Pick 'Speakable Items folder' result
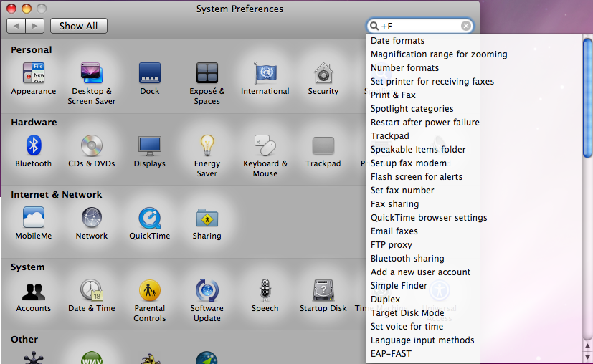The width and height of the screenshot is (593, 364). pyautogui.click(x=418, y=149)
